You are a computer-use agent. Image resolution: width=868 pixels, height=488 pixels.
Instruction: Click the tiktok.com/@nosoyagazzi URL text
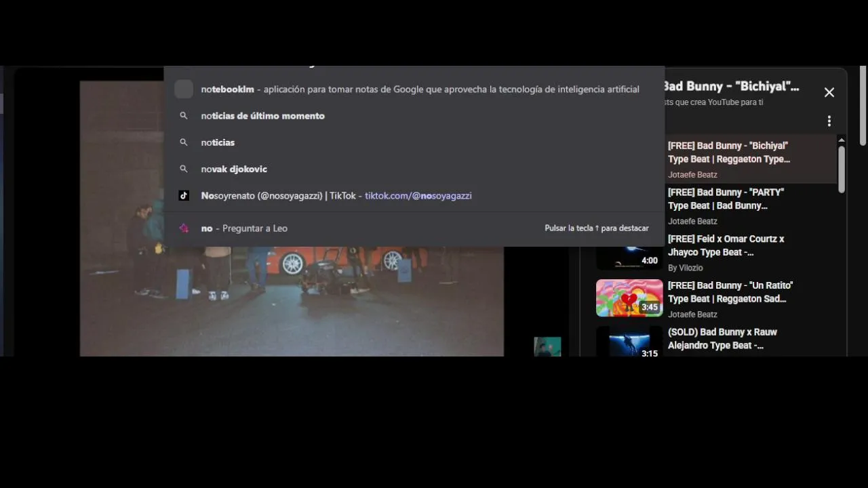click(418, 195)
